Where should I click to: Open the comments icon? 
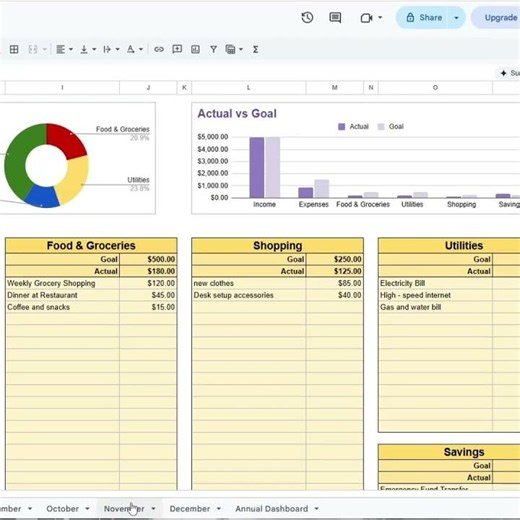335,18
